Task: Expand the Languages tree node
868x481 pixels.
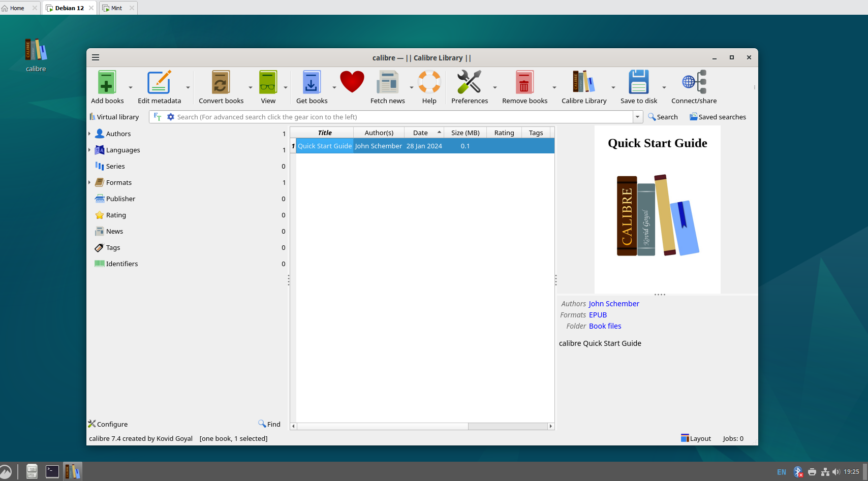Action: coord(89,150)
